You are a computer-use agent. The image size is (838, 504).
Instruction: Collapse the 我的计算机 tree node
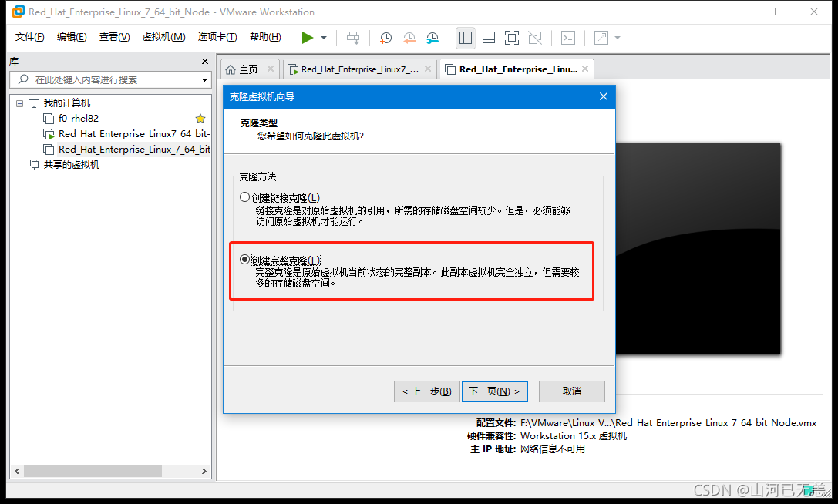(x=20, y=104)
